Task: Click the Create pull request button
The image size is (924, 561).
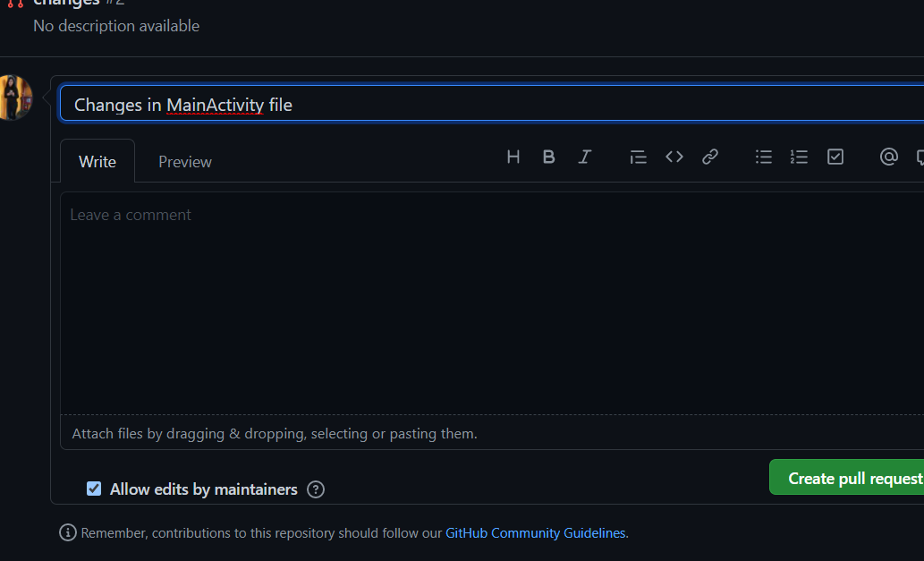Action: point(850,479)
